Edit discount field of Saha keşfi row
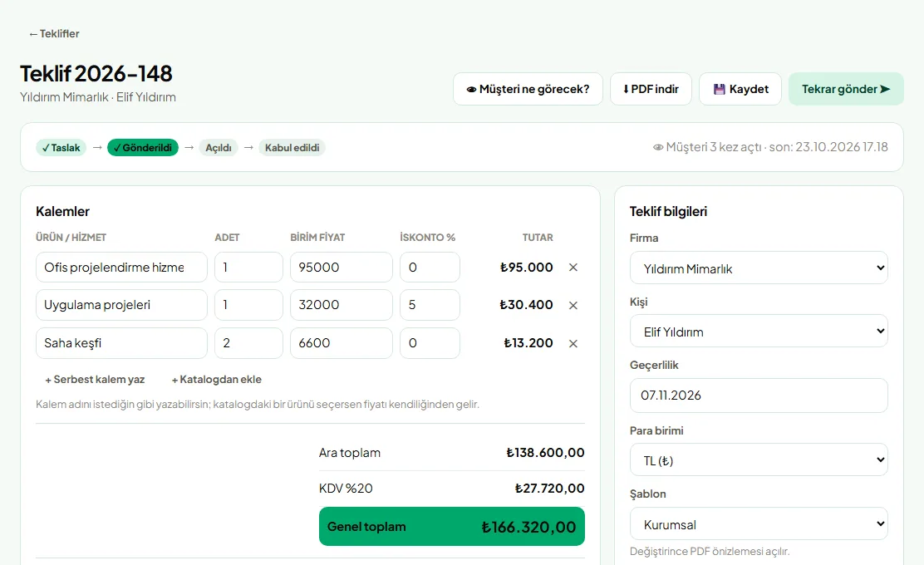This screenshot has width=924, height=565. [430, 343]
